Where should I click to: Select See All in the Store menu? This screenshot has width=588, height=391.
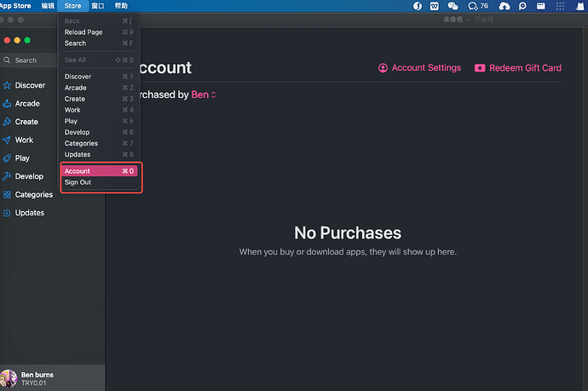[99, 60]
